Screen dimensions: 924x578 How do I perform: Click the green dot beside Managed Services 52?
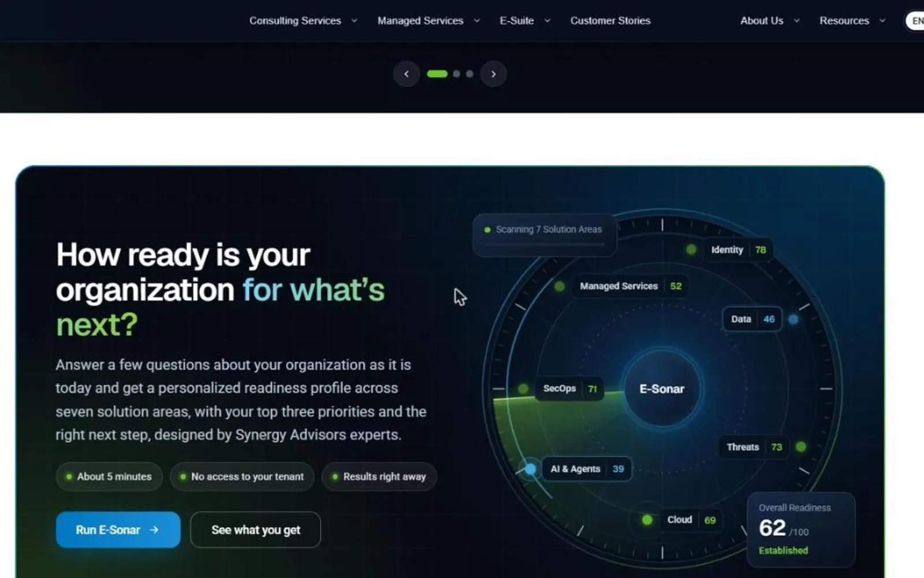[559, 286]
